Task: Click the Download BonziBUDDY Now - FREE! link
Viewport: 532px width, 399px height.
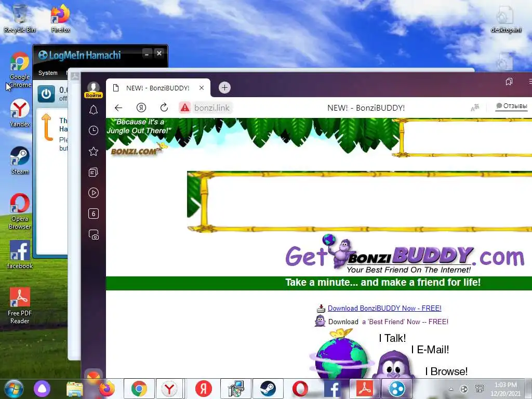Action: [x=384, y=309]
